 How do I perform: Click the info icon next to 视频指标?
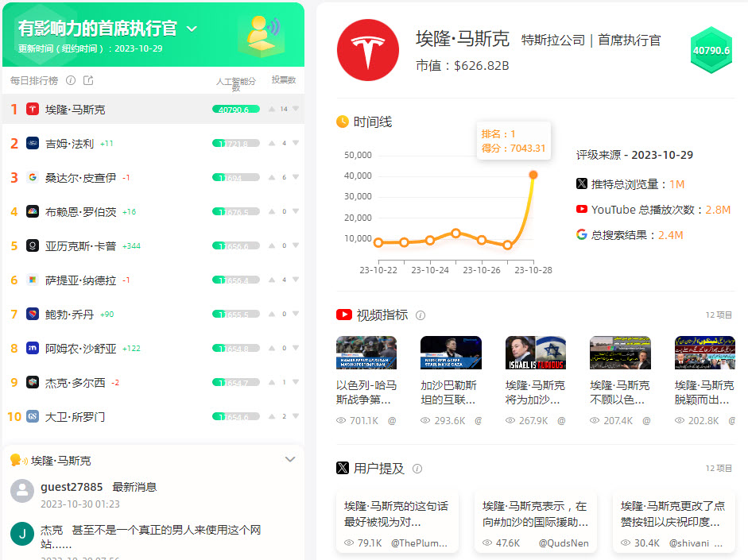(x=421, y=315)
